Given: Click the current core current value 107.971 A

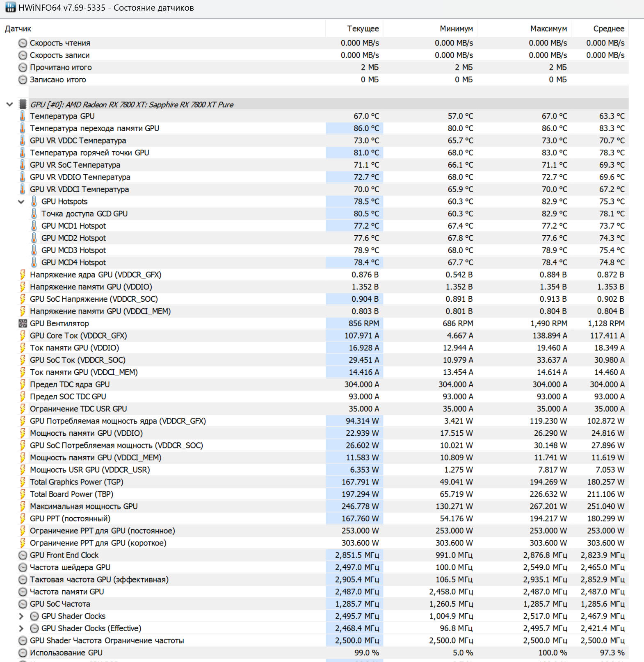Looking at the screenshot, I should pos(362,336).
